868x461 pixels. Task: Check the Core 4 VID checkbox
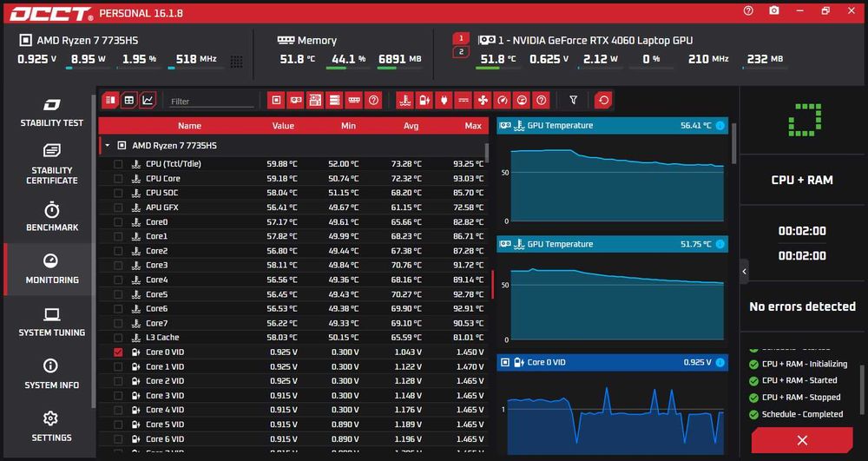(x=118, y=410)
